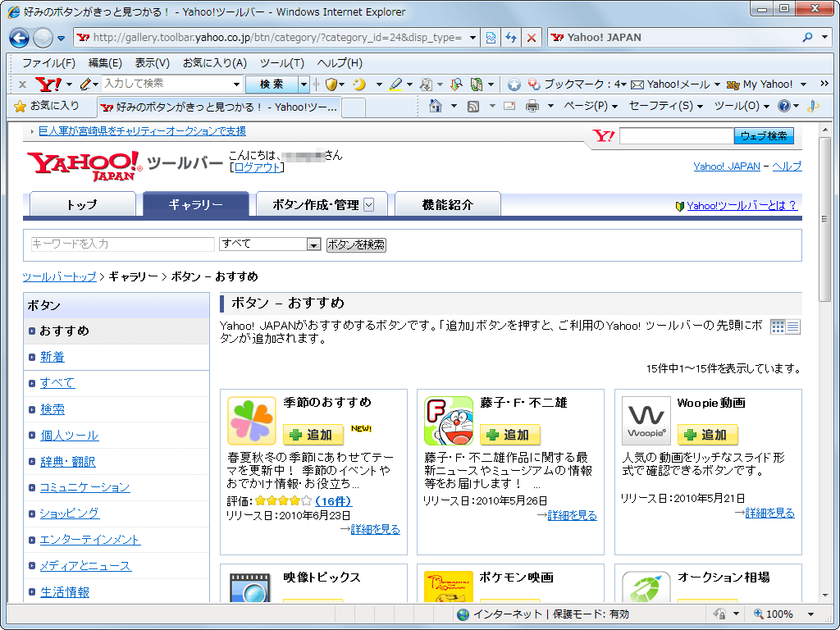Open the お気に入り(A) menu
Image resolution: width=840 pixels, height=630 pixels.
(214, 62)
